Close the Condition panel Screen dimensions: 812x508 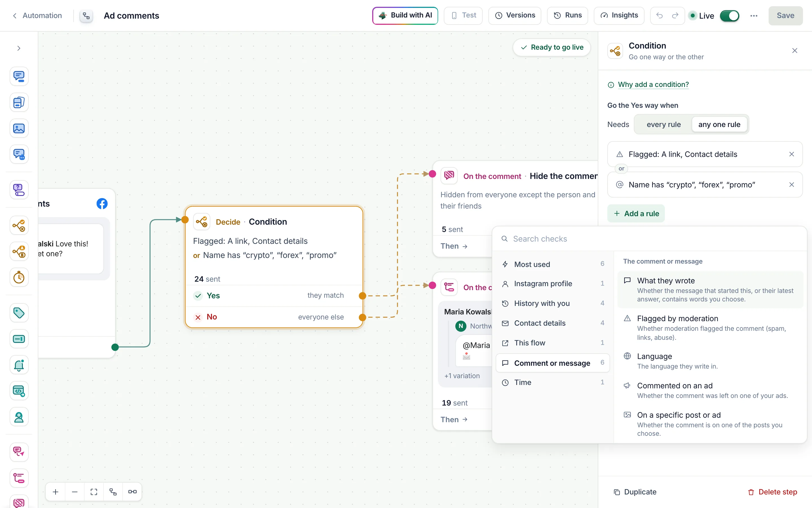point(795,51)
